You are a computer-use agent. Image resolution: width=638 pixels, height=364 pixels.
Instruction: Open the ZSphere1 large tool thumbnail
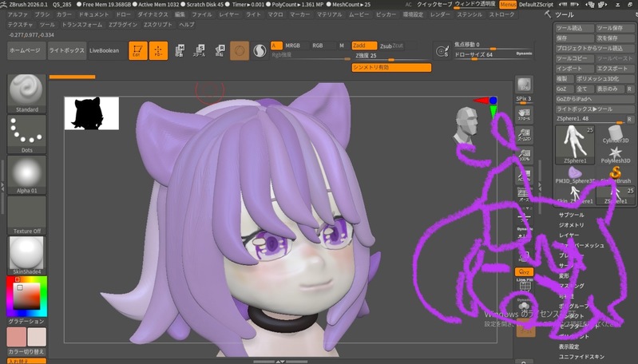[575, 144]
